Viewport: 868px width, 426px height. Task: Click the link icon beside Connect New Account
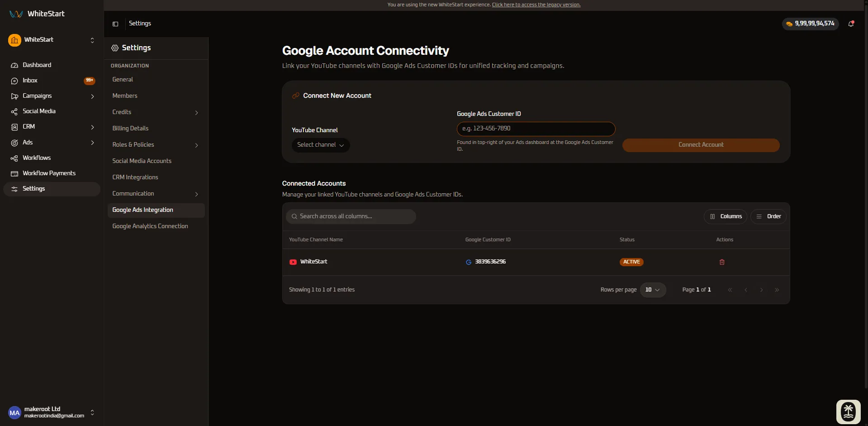point(296,96)
